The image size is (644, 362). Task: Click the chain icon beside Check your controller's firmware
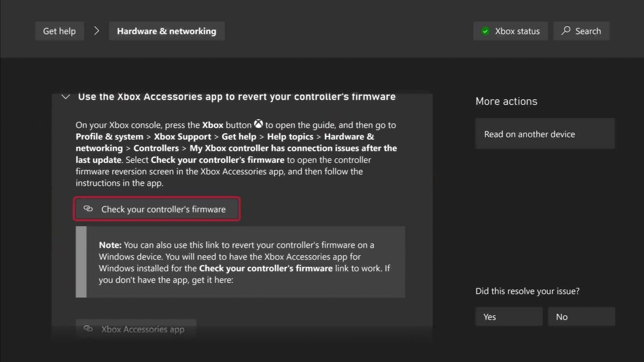pos(88,209)
